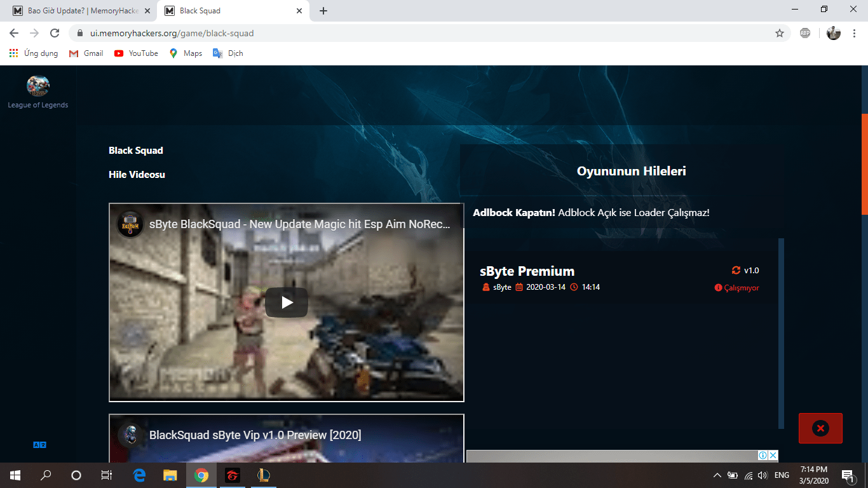
Task: Close the Black Squad tab
Action: [299, 11]
